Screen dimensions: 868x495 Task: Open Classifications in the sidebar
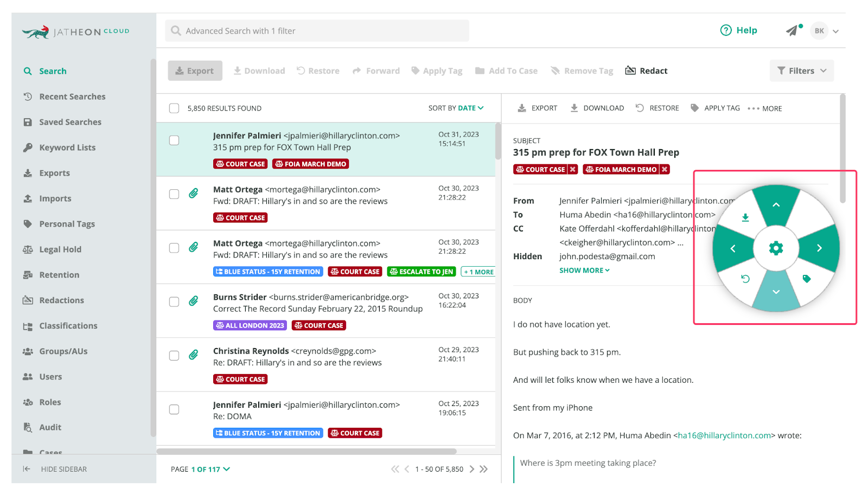(60, 326)
